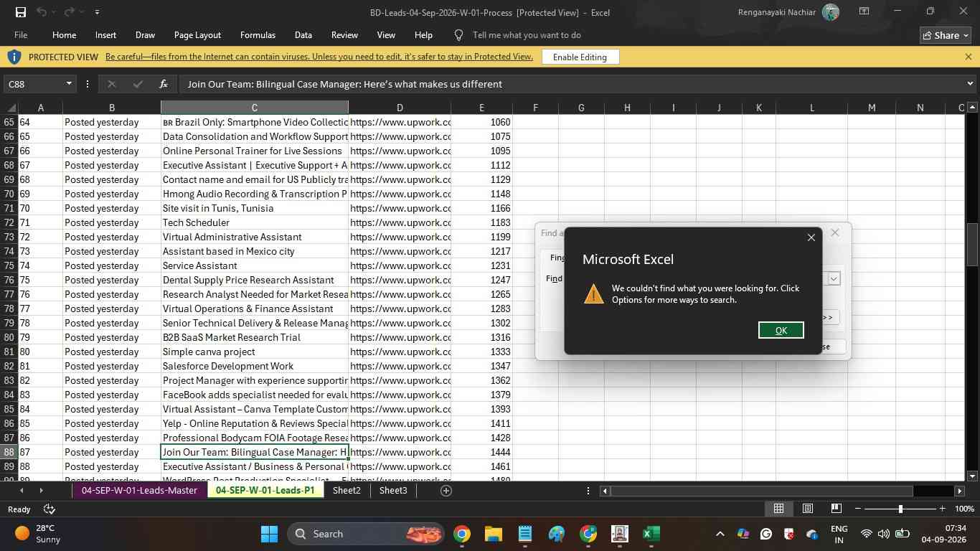Switch to Page Layout view icon

[x=807, y=509]
